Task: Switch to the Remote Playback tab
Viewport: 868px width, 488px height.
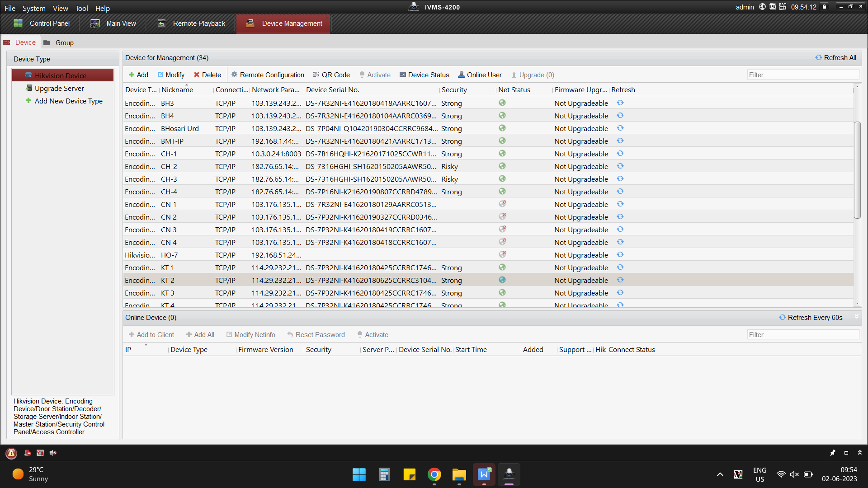Action: point(191,23)
